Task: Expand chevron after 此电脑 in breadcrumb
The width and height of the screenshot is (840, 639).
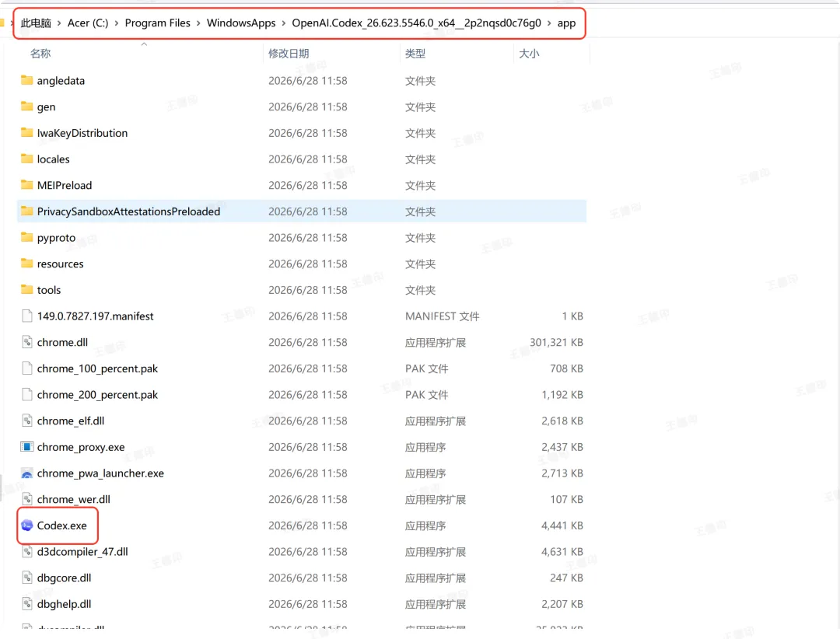Action: 59,23
